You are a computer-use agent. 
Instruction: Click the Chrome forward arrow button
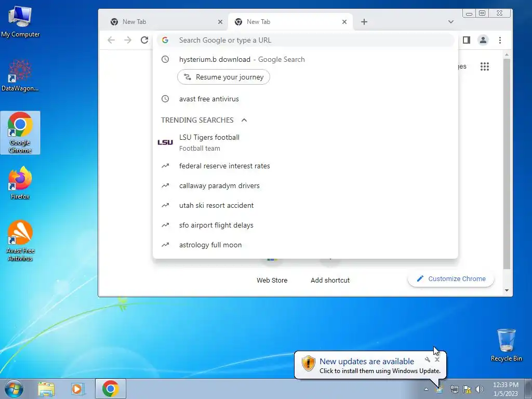point(128,40)
